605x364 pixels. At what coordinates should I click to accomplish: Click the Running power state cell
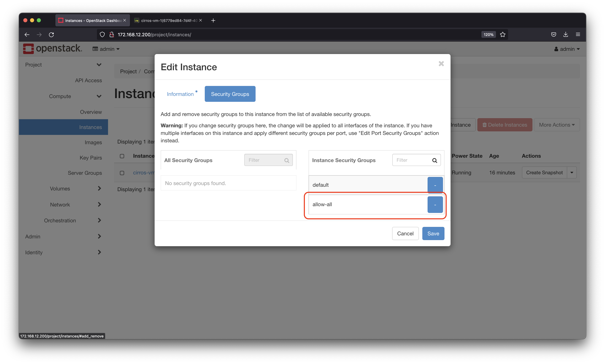pos(461,173)
